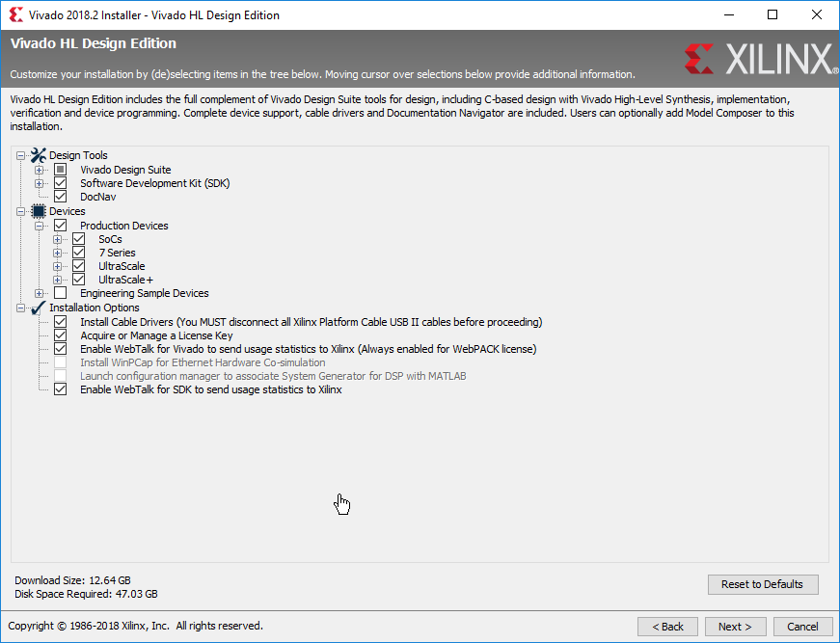This screenshot has width=840, height=643.
Task: Minimize the installer window
Action: pyautogui.click(x=728, y=14)
